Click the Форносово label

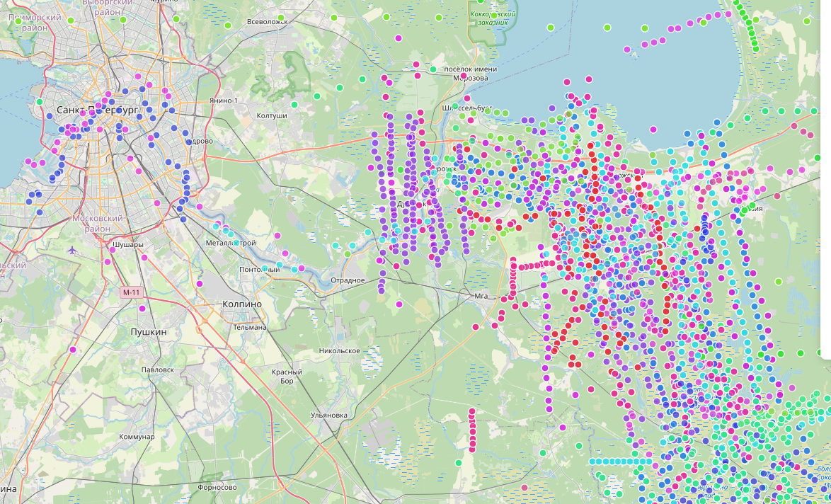click(x=217, y=487)
